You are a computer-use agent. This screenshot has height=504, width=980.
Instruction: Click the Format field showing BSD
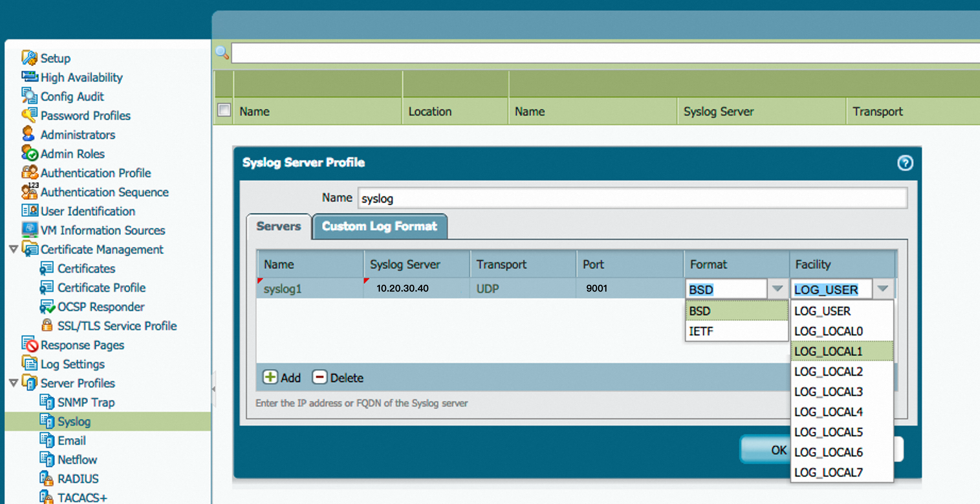tap(726, 289)
